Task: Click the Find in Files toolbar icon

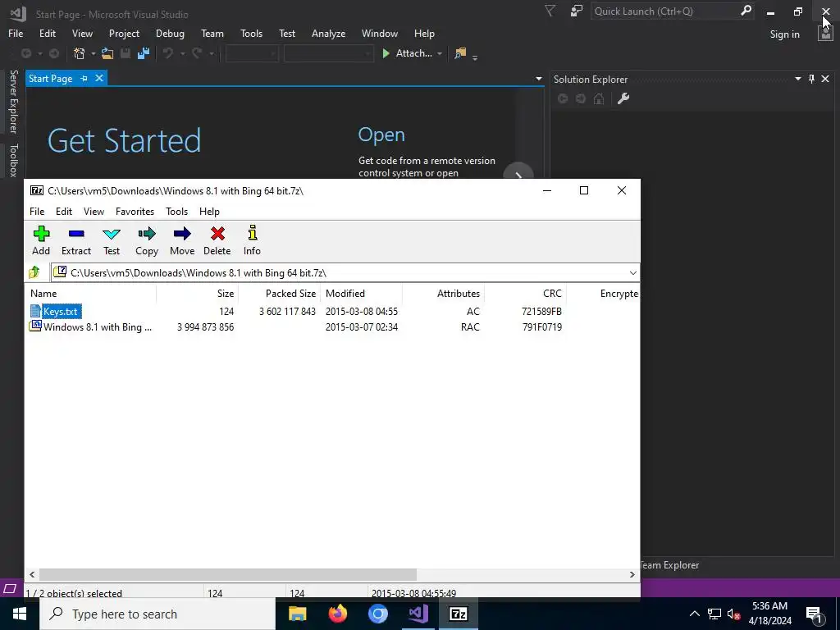Action: pyautogui.click(x=460, y=53)
